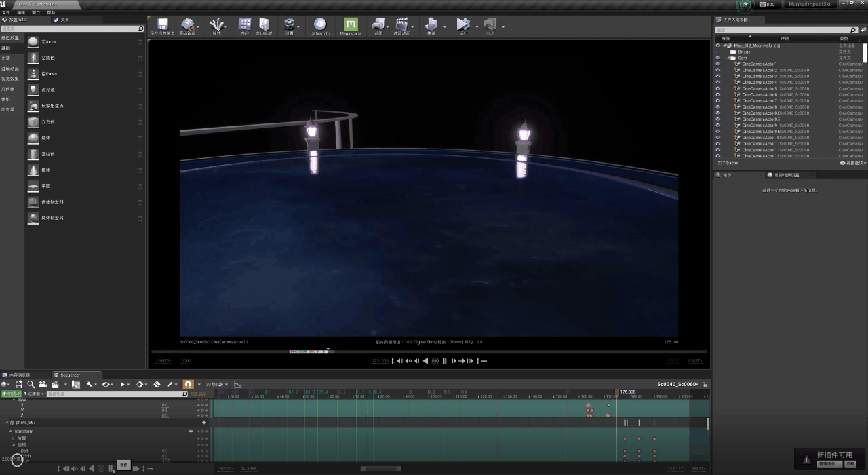This screenshot has height=475, width=868.
Task: Open the Help (帮助) menu
Action: point(51,12)
